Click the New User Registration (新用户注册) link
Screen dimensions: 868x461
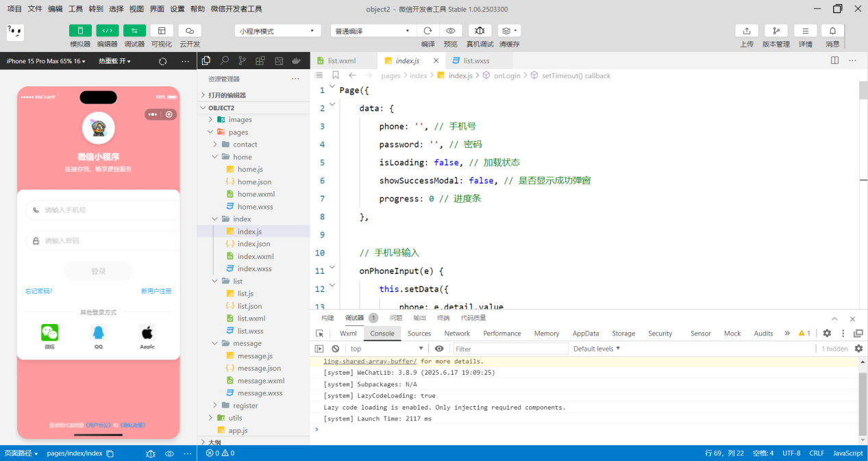[x=156, y=291]
